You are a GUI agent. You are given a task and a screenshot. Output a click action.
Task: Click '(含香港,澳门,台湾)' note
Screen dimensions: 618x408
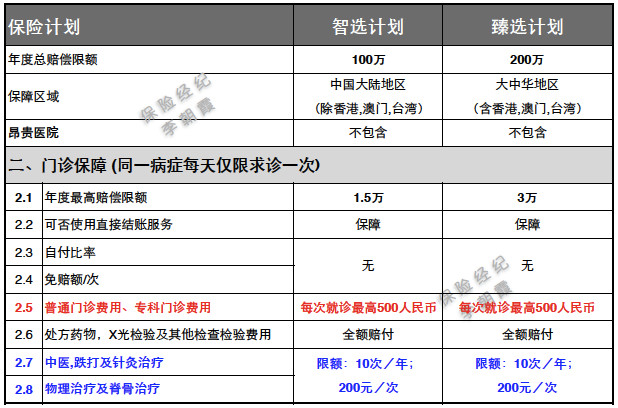(527, 108)
